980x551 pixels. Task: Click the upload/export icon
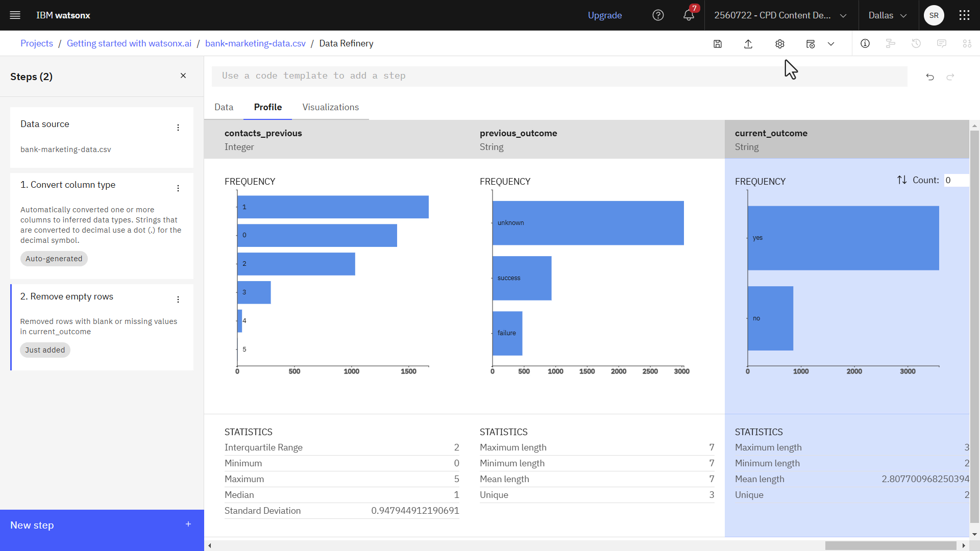coord(748,44)
